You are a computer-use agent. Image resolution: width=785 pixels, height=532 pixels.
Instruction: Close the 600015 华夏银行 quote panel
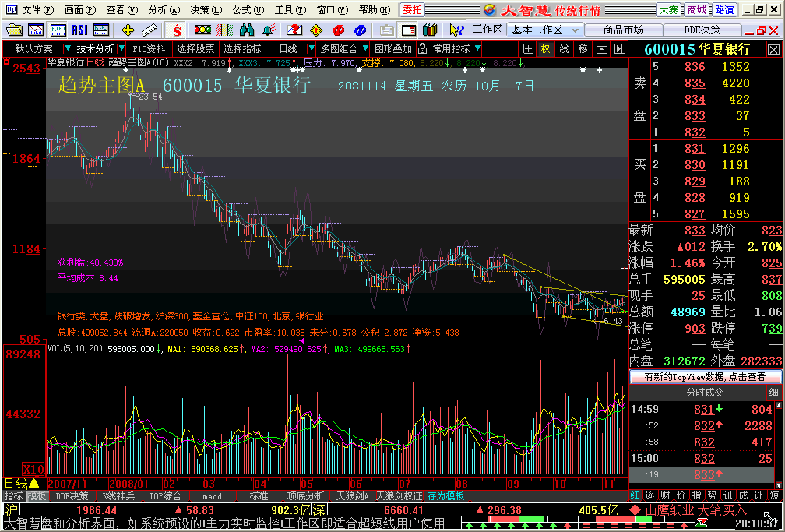pos(773,50)
